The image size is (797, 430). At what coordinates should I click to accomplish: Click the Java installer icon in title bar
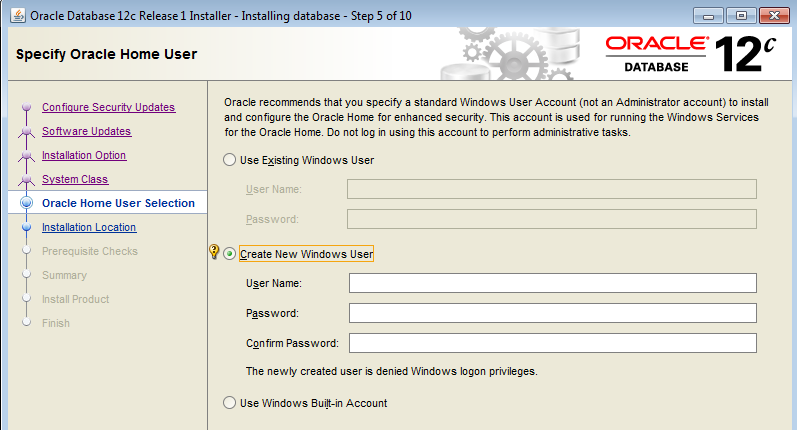(18, 15)
